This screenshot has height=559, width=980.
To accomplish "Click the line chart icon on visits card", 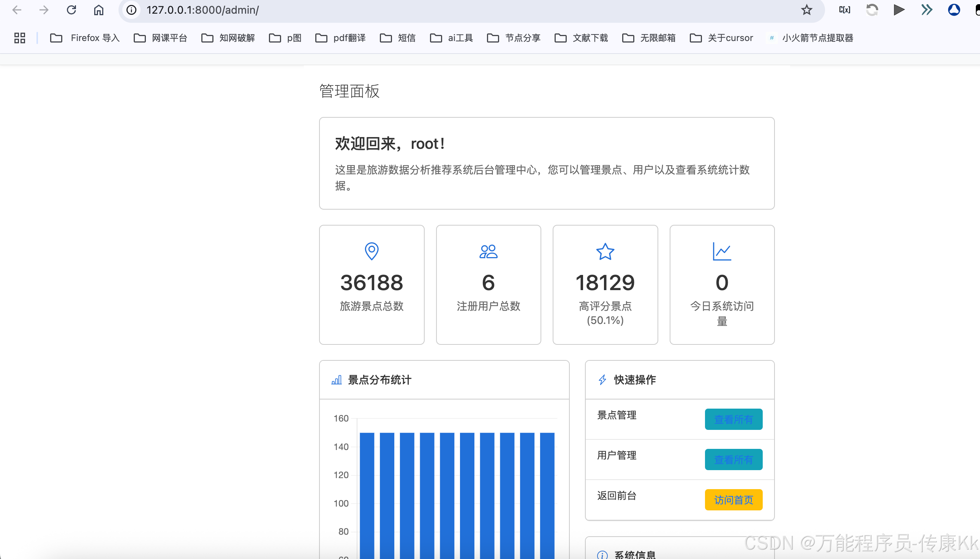I will (x=722, y=251).
